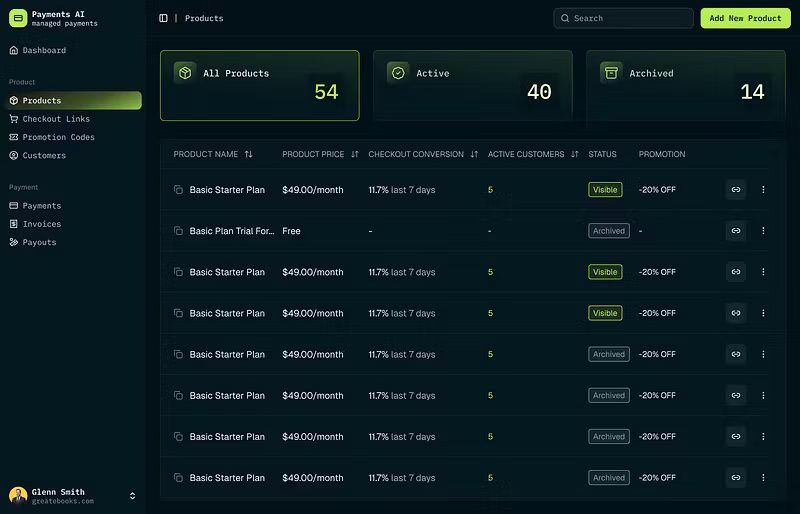This screenshot has height=514, width=800.
Task: Open three-dot menu on first table row
Action: (x=763, y=189)
